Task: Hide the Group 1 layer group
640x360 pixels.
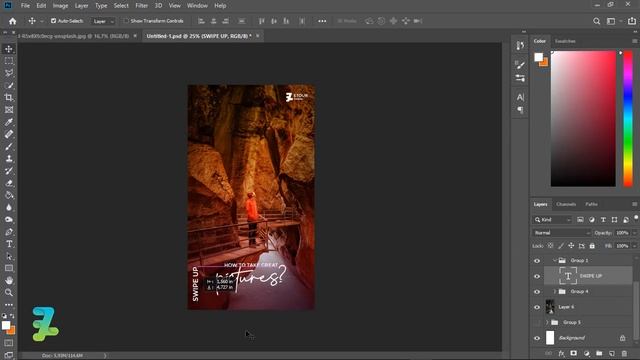Action: 537,261
